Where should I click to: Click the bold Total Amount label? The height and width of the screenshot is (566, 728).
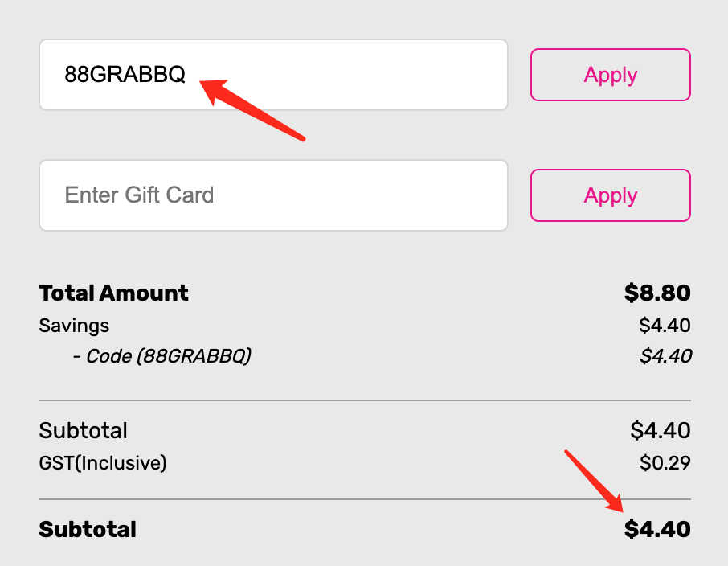(113, 293)
